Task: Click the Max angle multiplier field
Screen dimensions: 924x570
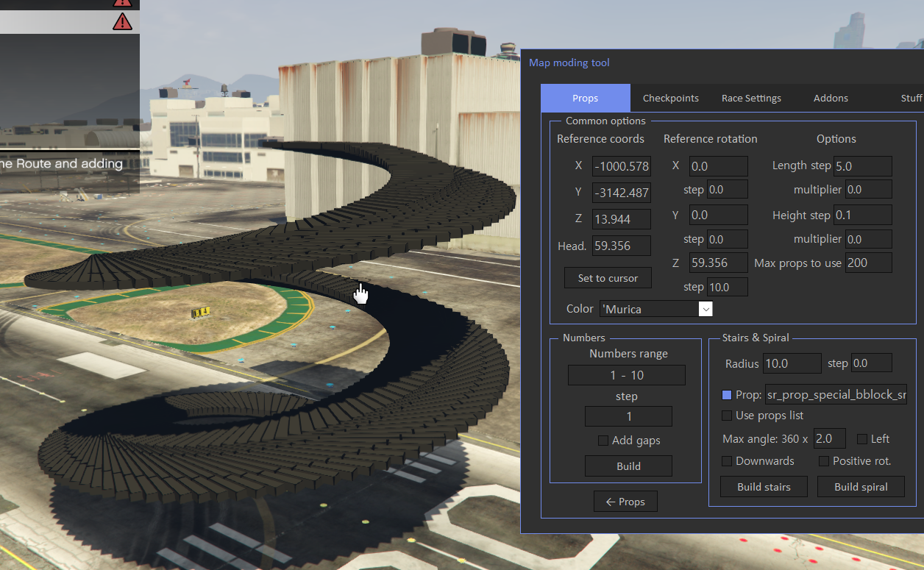Action: pyautogui.click(x=830, y=438)
